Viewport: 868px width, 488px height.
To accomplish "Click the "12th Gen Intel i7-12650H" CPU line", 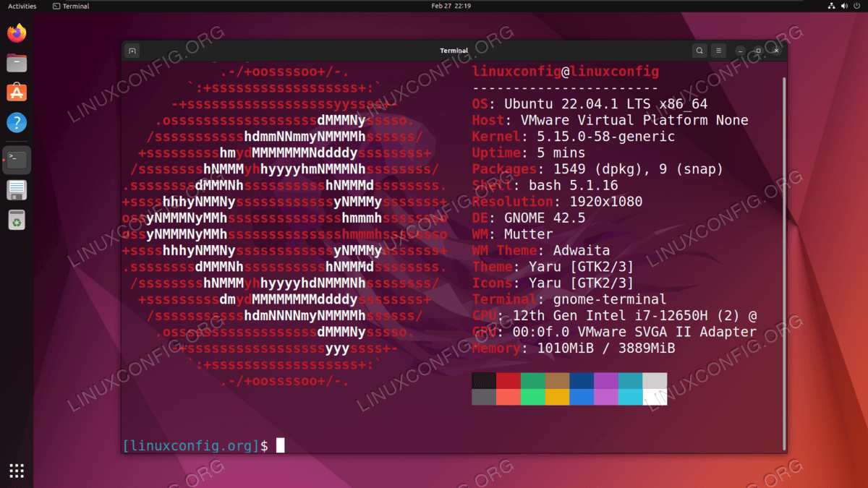I will (615, 315).
